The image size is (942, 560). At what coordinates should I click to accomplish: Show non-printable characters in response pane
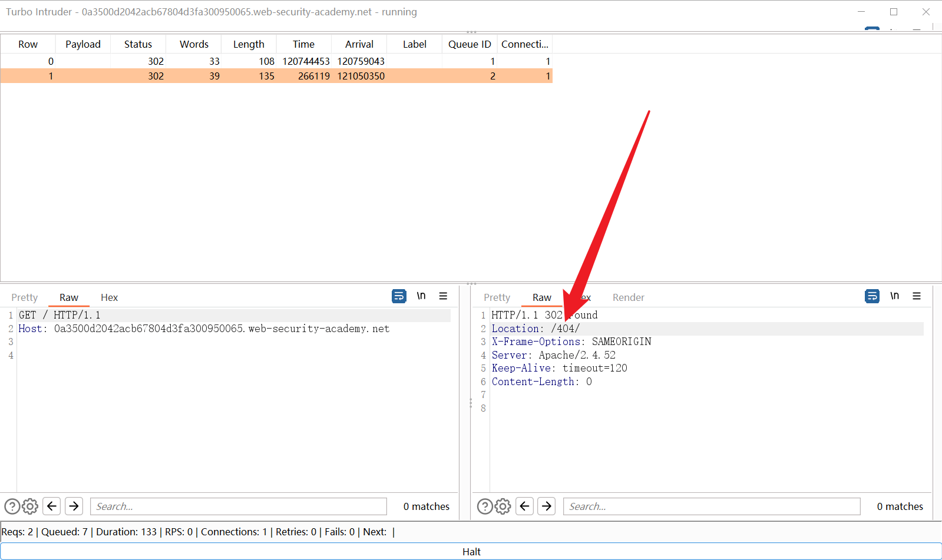point(894,296)
